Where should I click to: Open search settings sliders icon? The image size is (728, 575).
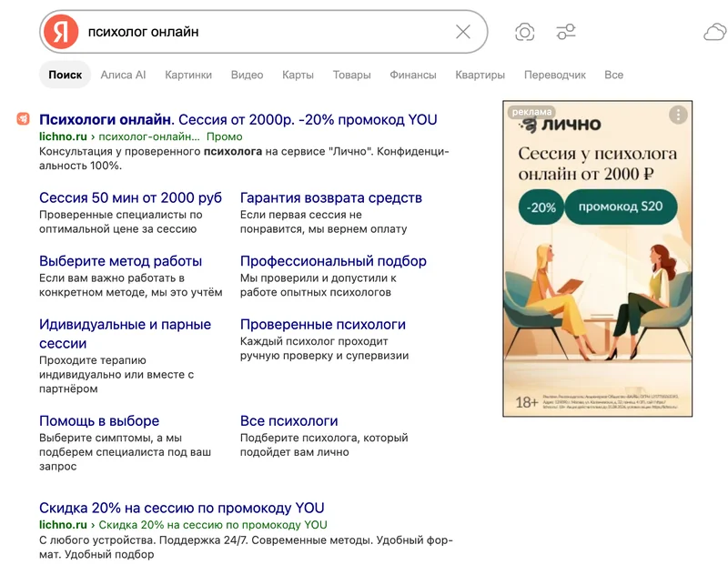pyautogui.click(x=566, y=32)
